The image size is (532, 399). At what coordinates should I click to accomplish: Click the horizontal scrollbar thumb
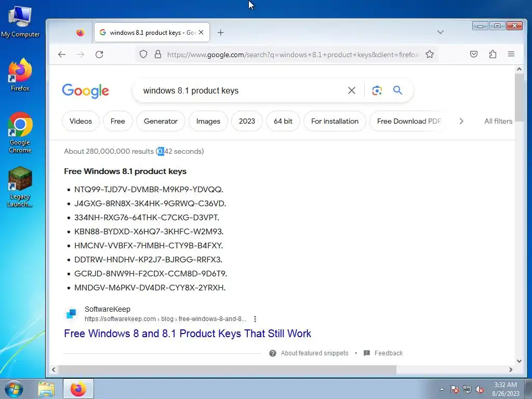(x=229, y=369)
